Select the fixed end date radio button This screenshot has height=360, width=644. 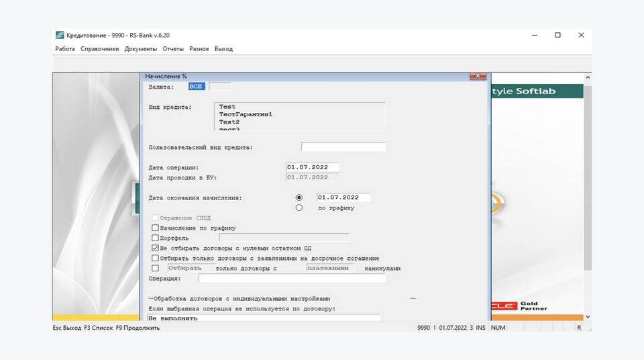click(299, 197)
